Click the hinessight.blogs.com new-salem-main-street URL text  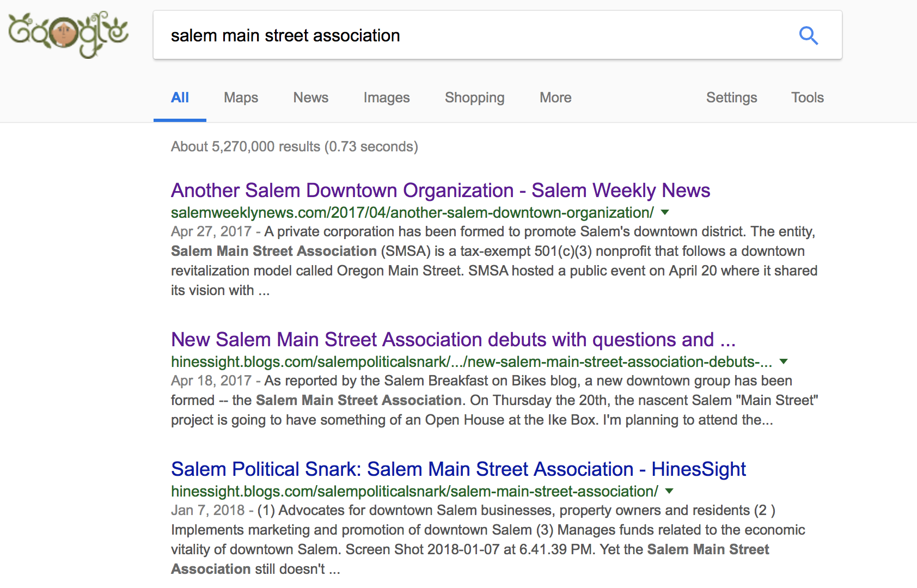point(471,362)
